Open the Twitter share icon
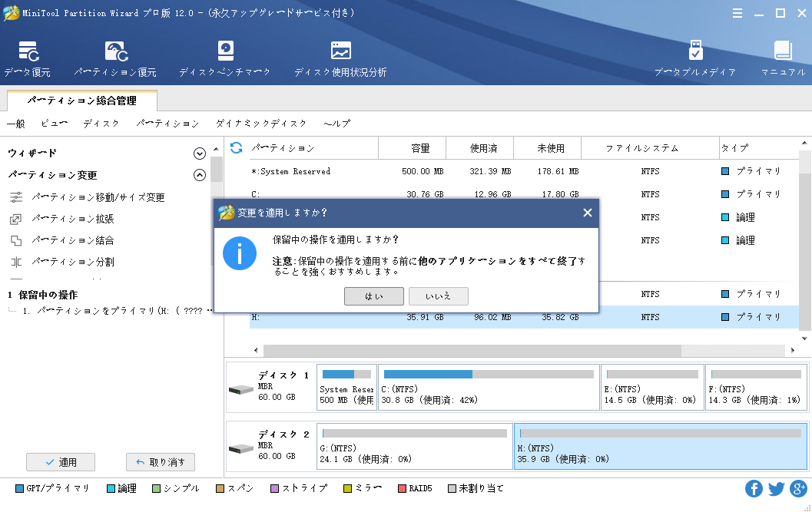This screenshot has width=812, height=512. click(x=777, y=489)
